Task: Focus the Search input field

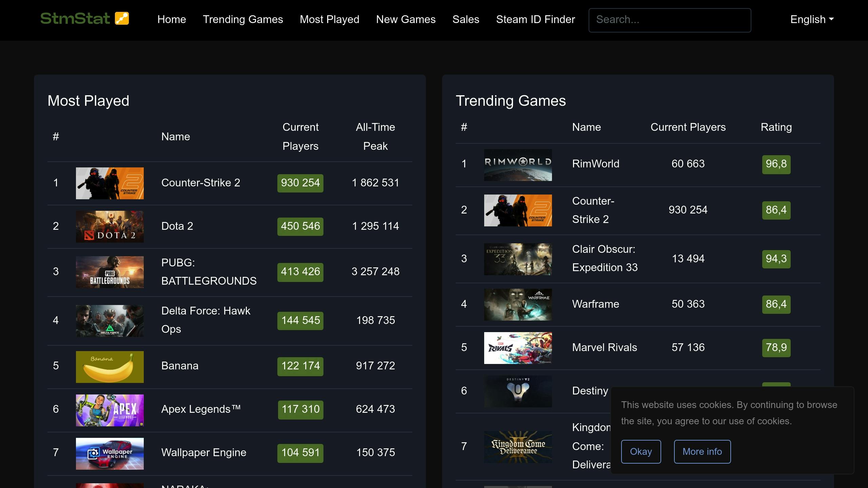Action: click(x=670, y=20)
